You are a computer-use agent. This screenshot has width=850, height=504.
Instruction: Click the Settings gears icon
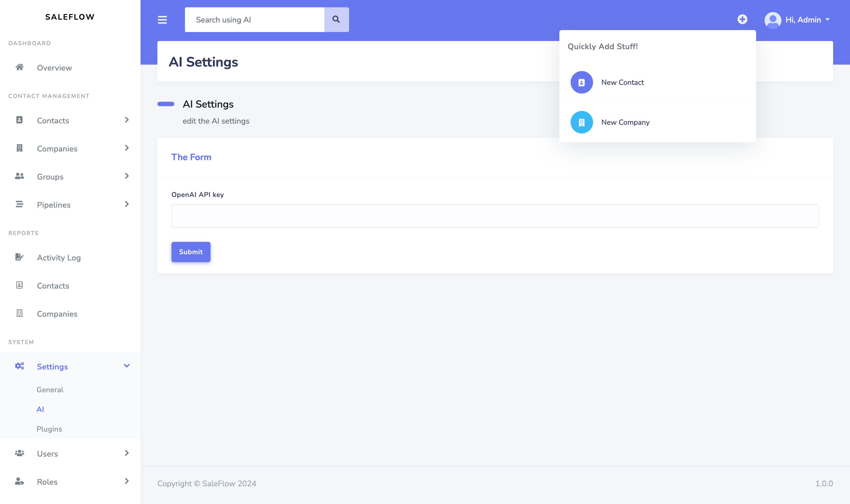[x=19, y=366]
